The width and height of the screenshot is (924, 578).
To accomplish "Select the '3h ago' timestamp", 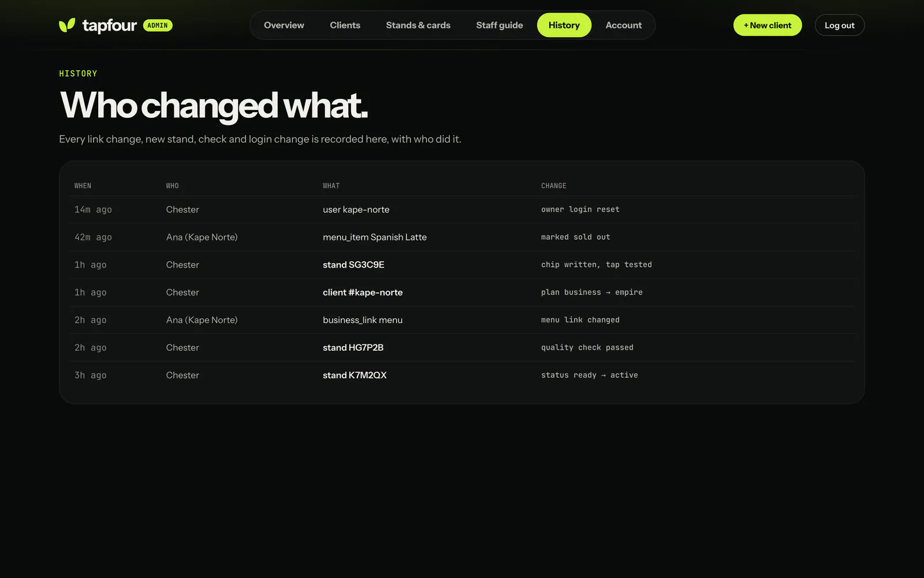I will [91, 376].
